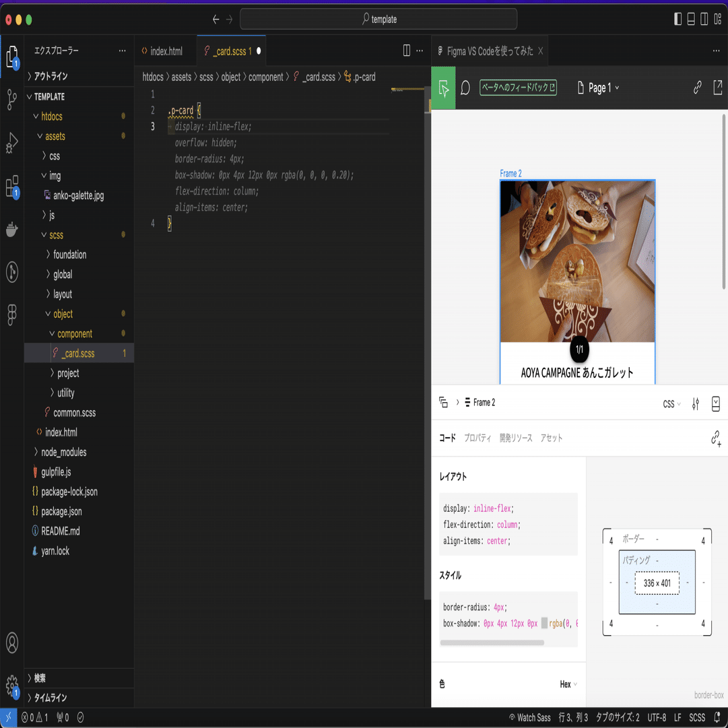Open README.md in the explorer
Image resolution: width=728 pixels, height=728 pixels.
tap(61, 531)
